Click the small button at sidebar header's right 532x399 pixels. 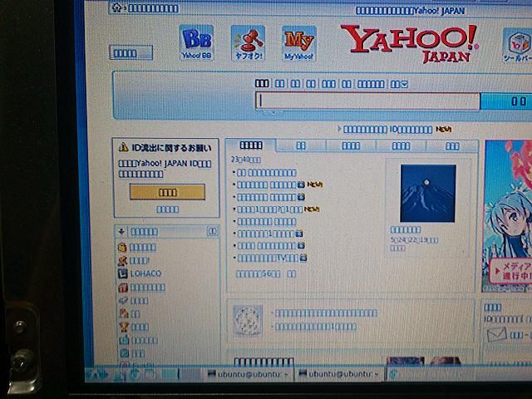click(213, 231)
